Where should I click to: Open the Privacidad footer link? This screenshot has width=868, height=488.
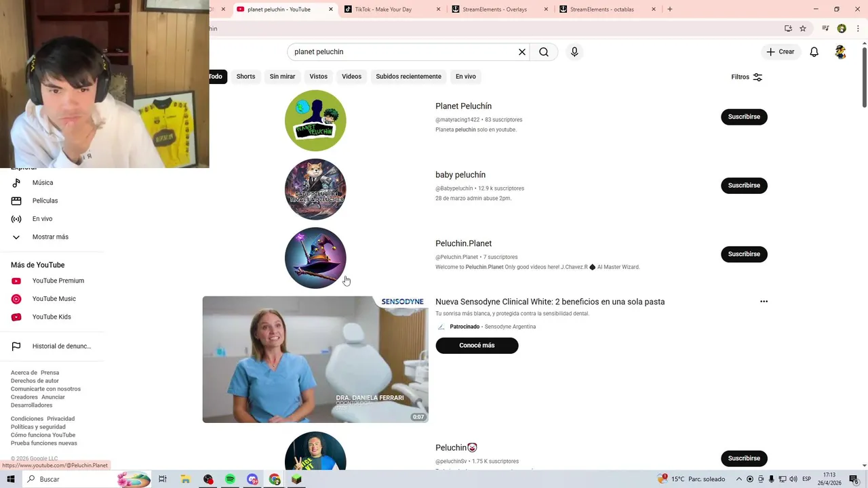point(61,419)
